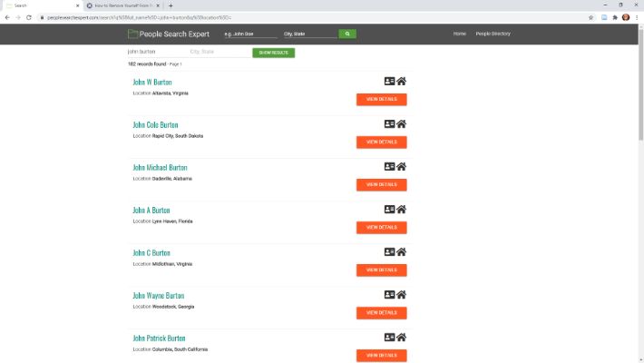Select the text 'Midlothian, Virginia'
Screen dimensions: 644x363
click(172, 264)
